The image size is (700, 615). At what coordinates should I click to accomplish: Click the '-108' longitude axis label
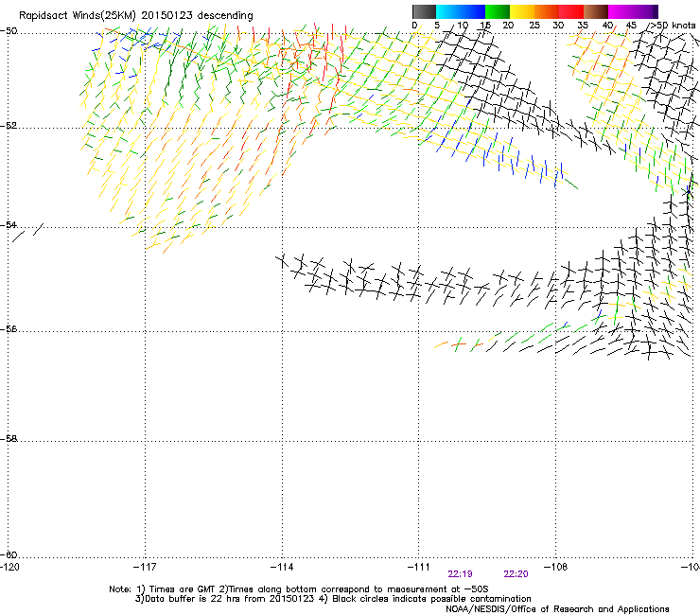tap(556, 567)
